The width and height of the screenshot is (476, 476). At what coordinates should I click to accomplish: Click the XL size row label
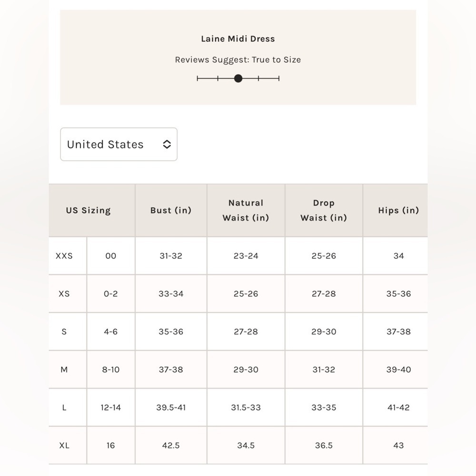(64, 446)
